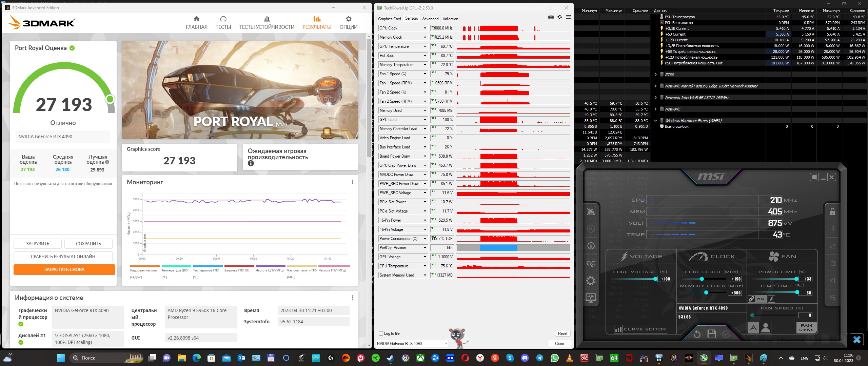Save Afterburner profile with floppy icon
Image resolution: width=868 pixels, height=366 pixels.
click(x=712, y=334)
